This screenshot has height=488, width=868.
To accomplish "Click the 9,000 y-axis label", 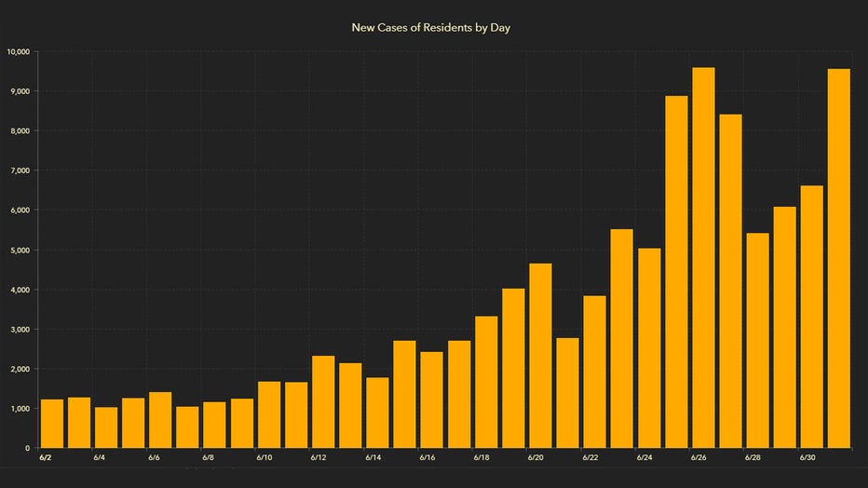I will point(20,91).
